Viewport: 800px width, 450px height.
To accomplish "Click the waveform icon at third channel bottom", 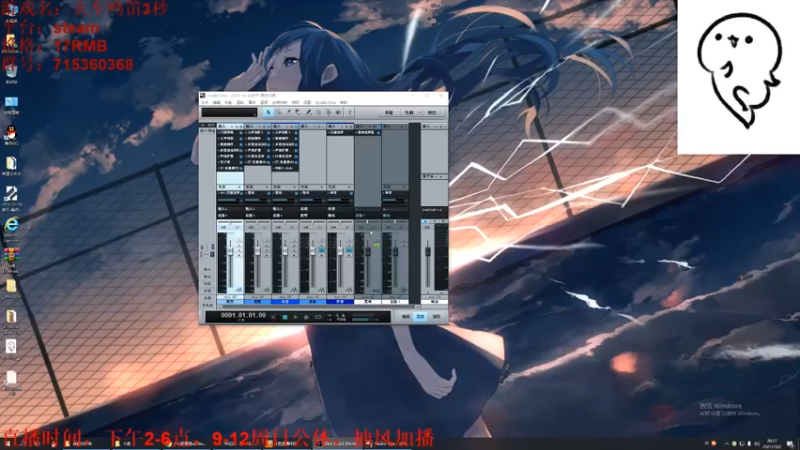I will [x=294, y=290].
